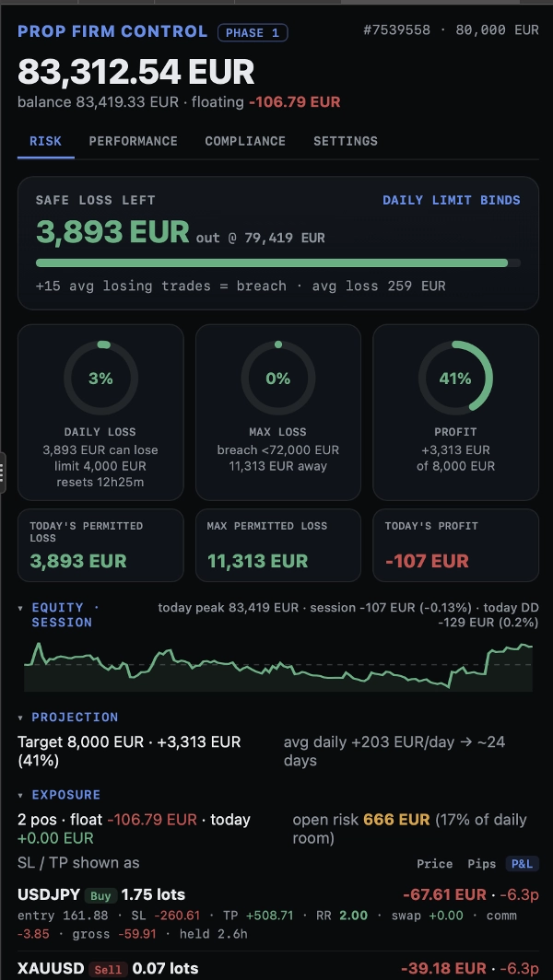Click the Profit 41% ring gauge

pyautogui.click(x=455, y=379)
